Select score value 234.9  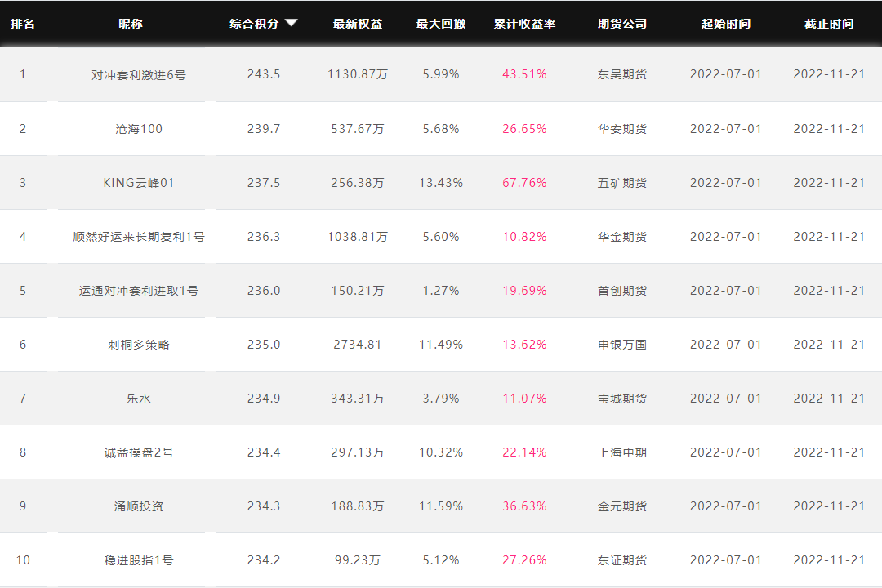(264, 399)
